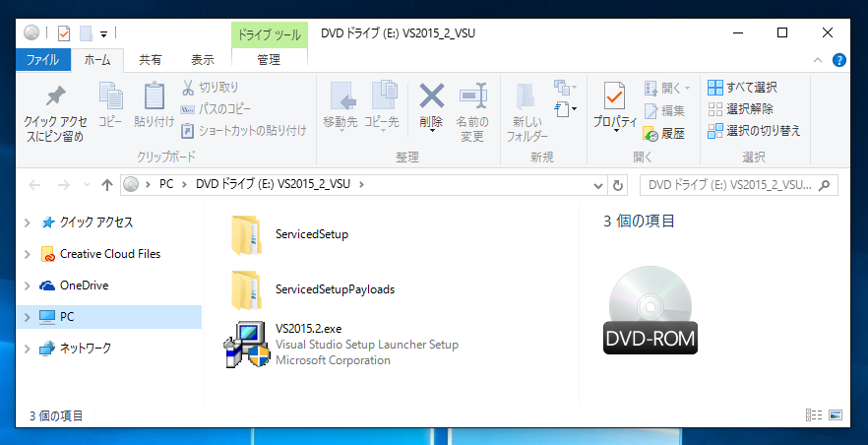Image resolution: width=868 pixels, height=445 pixels.
Task: Switch to the View ribbon tab
Action: pyautogui.click(x=203, y=60)
